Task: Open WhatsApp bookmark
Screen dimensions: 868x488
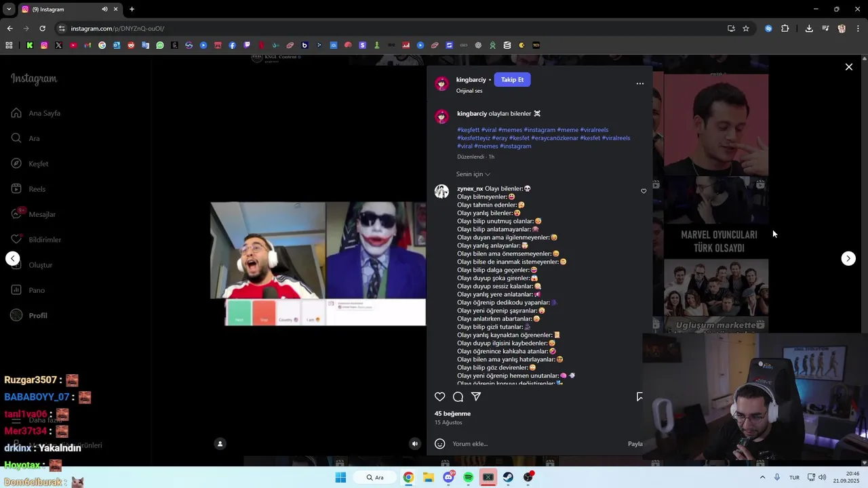Action: 160,45
